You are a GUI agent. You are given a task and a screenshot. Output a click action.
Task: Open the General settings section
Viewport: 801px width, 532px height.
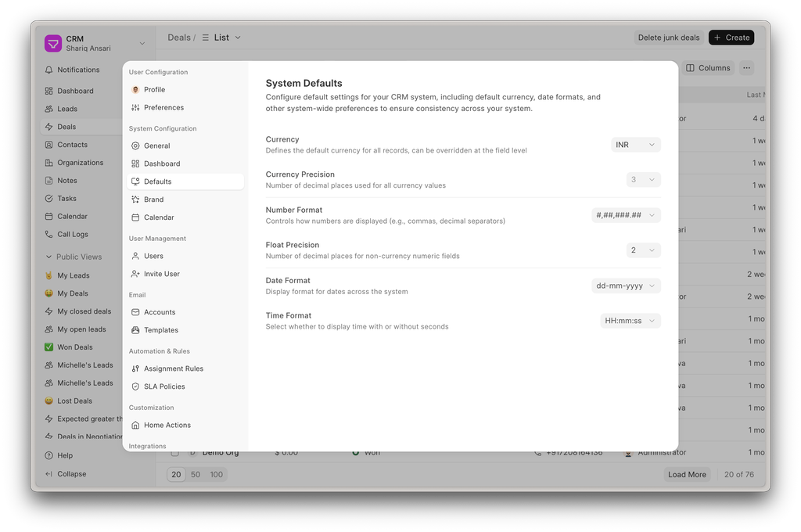(x=156, y=146)
